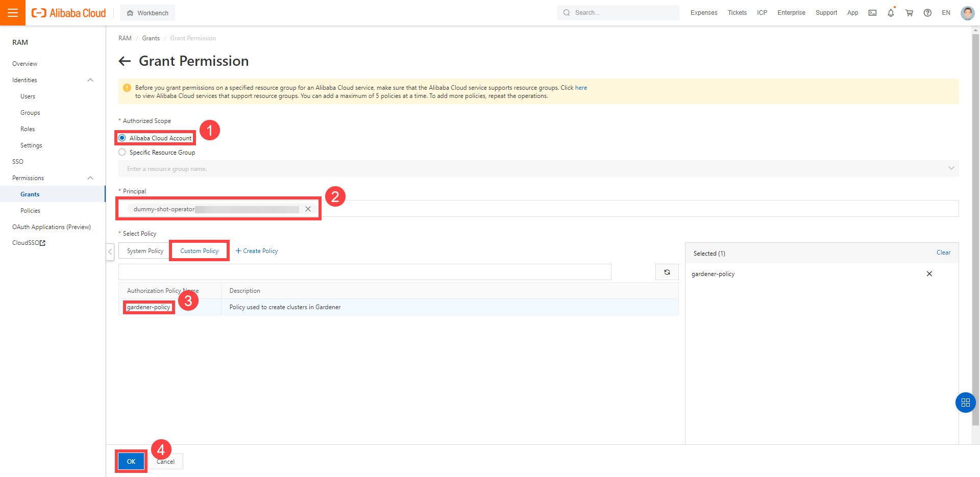
Task: Select Alibaba Cloud Account scope
Action: (122, 138)
